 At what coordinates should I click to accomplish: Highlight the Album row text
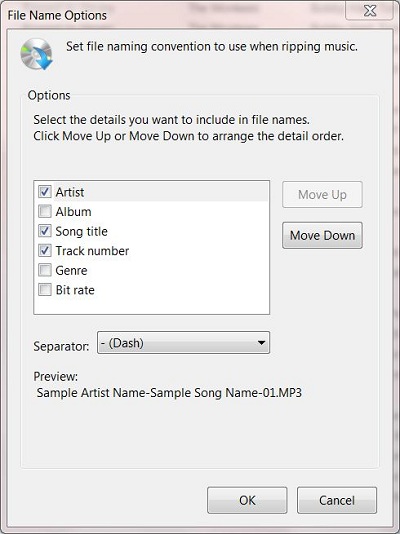(x=74, y=212)
